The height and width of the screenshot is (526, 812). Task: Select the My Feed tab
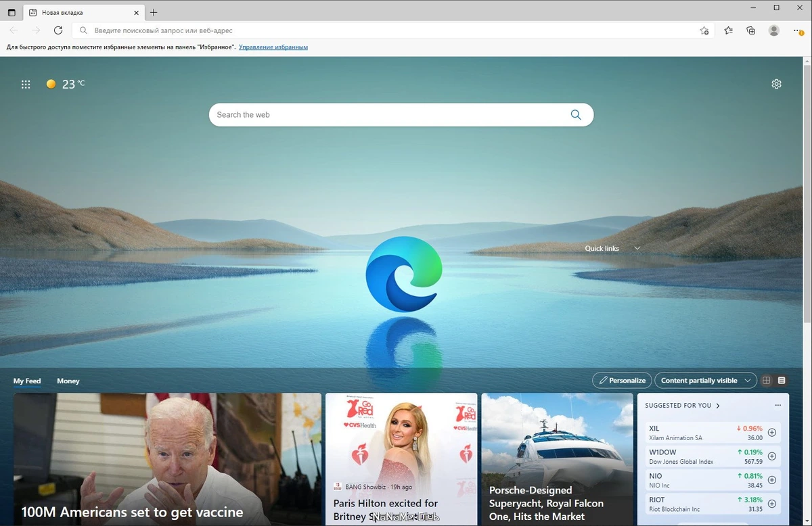(27, 381)
